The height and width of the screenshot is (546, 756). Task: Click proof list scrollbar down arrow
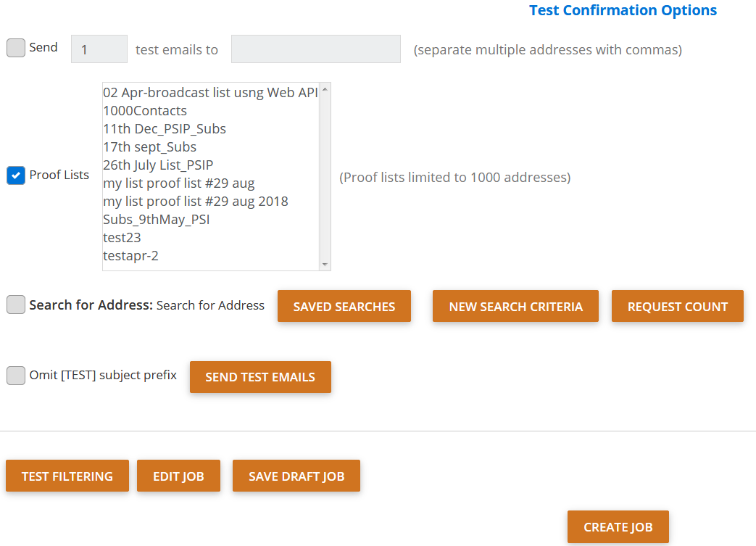pyautogui.click(x=325, y=265)
